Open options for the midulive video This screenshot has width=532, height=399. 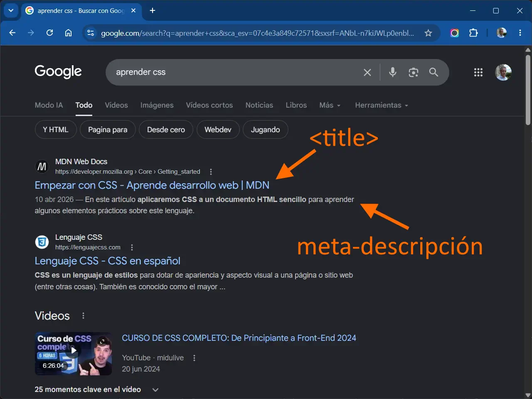tap(194, 358)
